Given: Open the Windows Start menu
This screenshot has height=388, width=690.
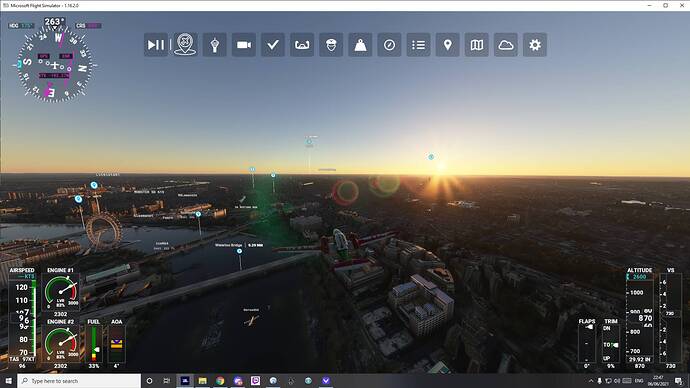Looking at the screenshot, I should 8,381.
